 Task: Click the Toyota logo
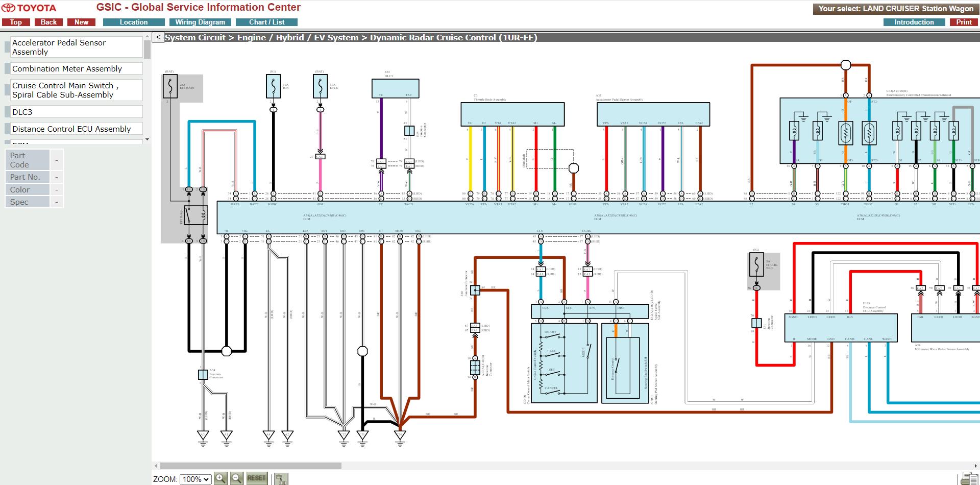(29, 8)
